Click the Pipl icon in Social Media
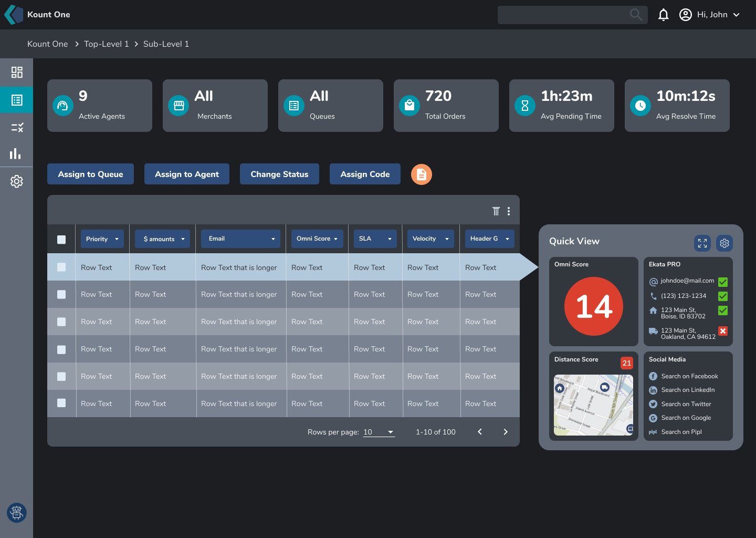 pos(653,432)
